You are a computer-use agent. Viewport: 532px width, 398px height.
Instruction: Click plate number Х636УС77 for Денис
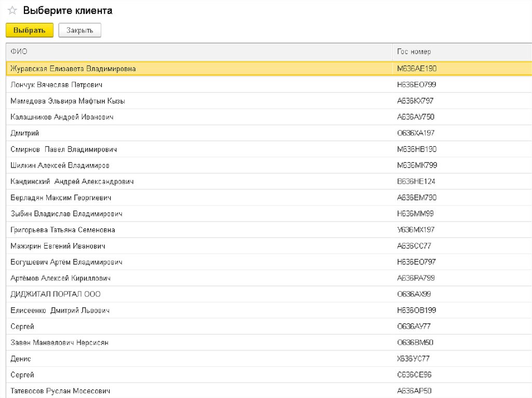click(x=413, y=359)
